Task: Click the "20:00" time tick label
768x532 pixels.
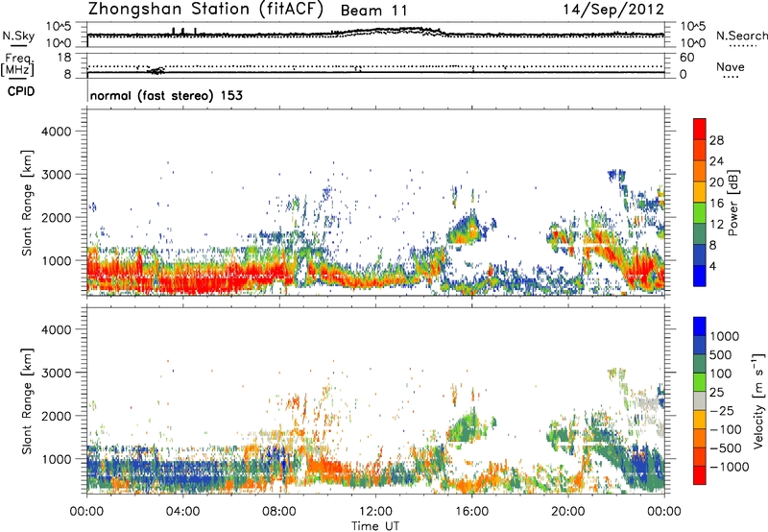Action: pos(568,512)
